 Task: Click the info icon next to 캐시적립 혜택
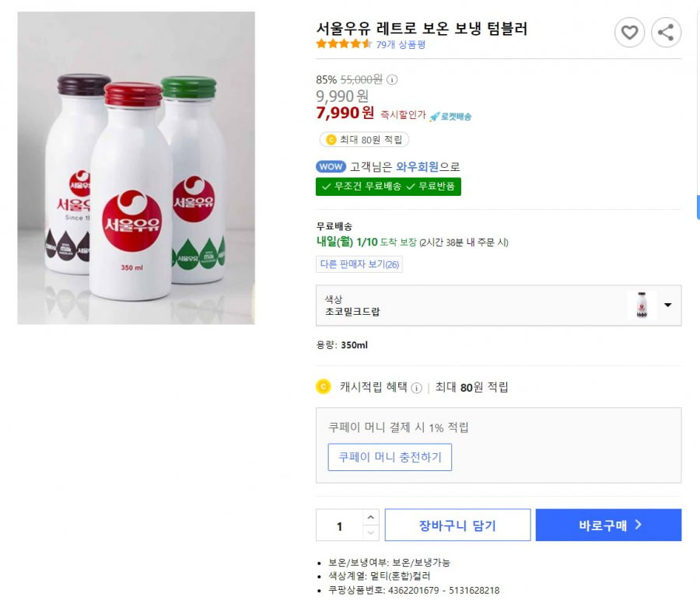coord(416,388)
